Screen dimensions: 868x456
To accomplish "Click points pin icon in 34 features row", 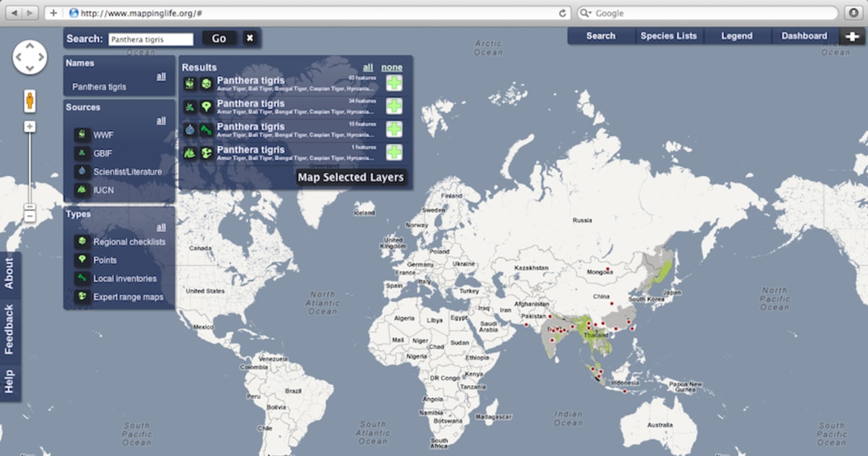I will [206, 107].
